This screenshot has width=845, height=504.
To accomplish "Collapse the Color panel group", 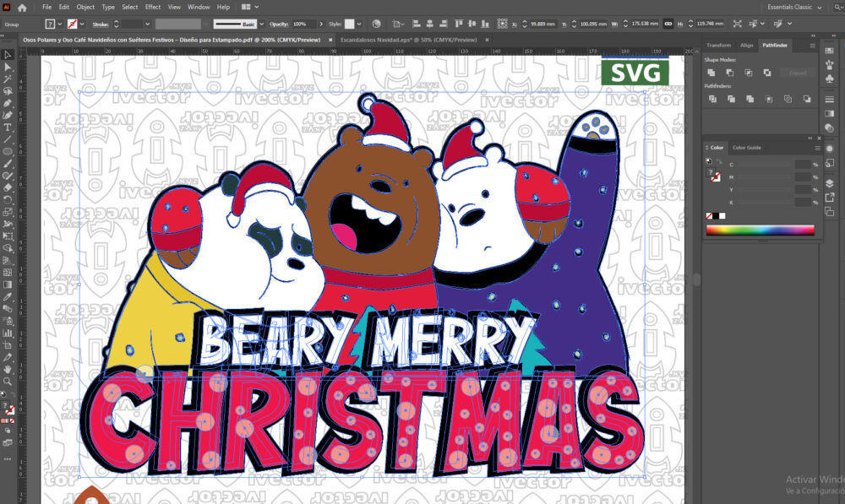I will (x=810, y=138).
